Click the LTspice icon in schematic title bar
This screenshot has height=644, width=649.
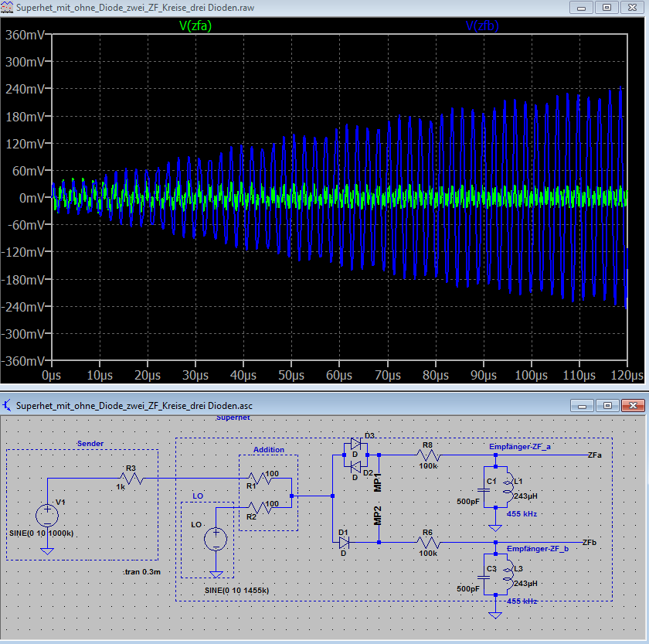[x=7, y=405]
